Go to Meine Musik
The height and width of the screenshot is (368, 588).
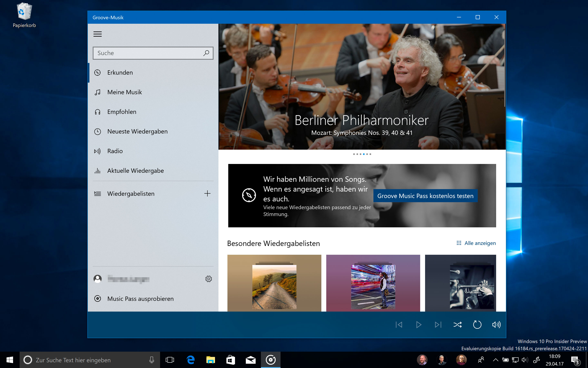(x=153, y=92)
